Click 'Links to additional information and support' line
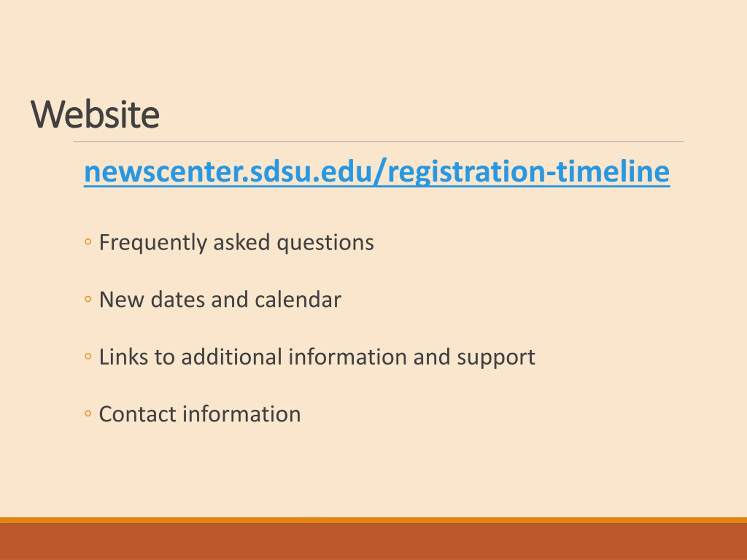 coord(317,357)
